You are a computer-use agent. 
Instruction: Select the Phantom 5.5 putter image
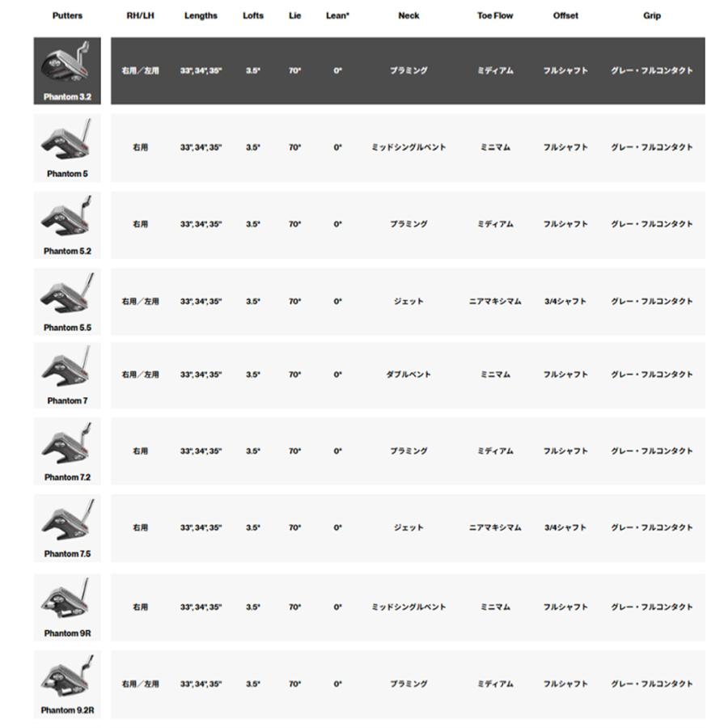click(x=67, y=295)
